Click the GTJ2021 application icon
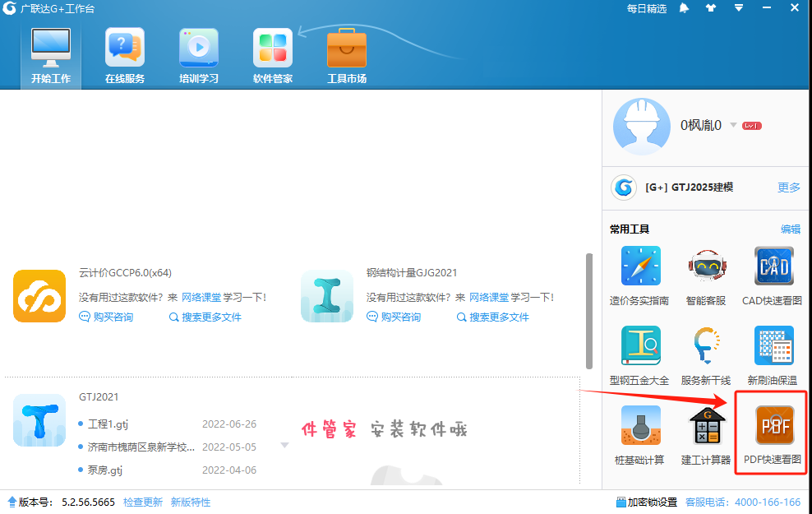Image resolution: width=812 pixels, height=514 pixels. pyautogui.click(x=40, y=420)
